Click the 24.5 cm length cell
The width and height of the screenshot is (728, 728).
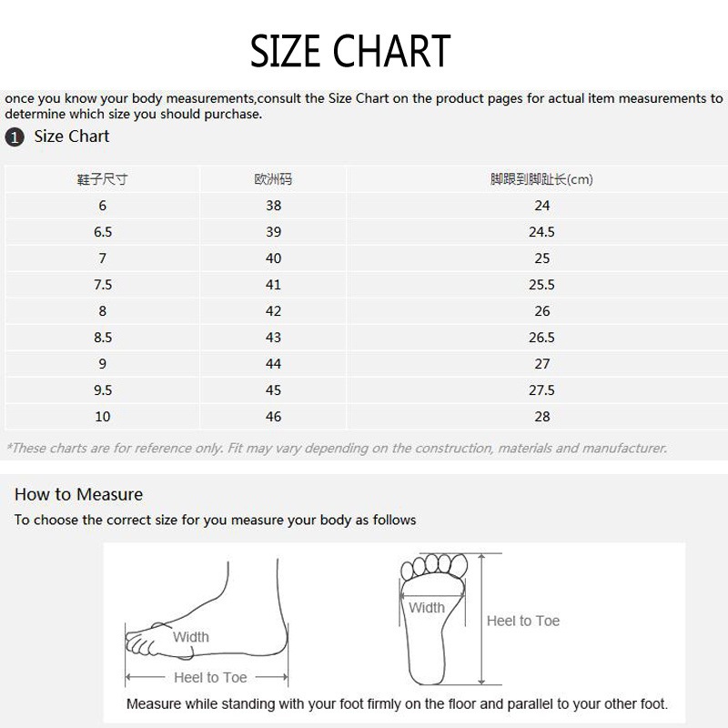coord(541,232)
